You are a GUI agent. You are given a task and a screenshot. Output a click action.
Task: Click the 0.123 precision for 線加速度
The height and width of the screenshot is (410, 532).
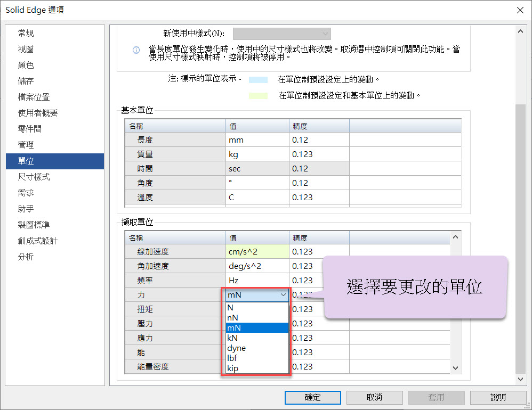(x=319, y=252)
